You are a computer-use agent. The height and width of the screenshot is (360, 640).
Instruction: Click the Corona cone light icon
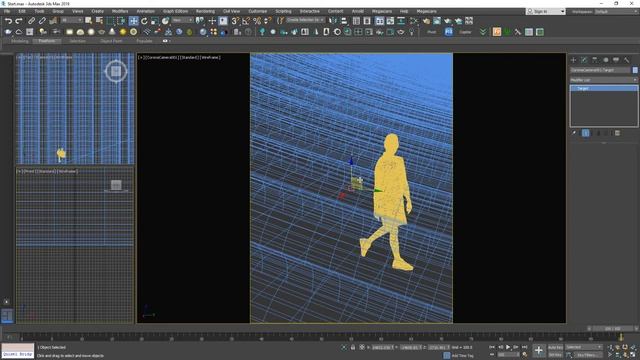point(112,32)
